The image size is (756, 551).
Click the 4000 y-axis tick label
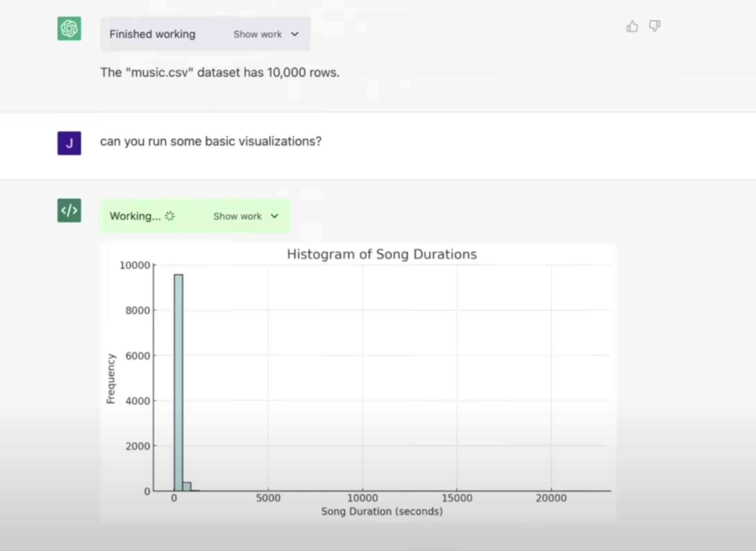tap(138, 401)
